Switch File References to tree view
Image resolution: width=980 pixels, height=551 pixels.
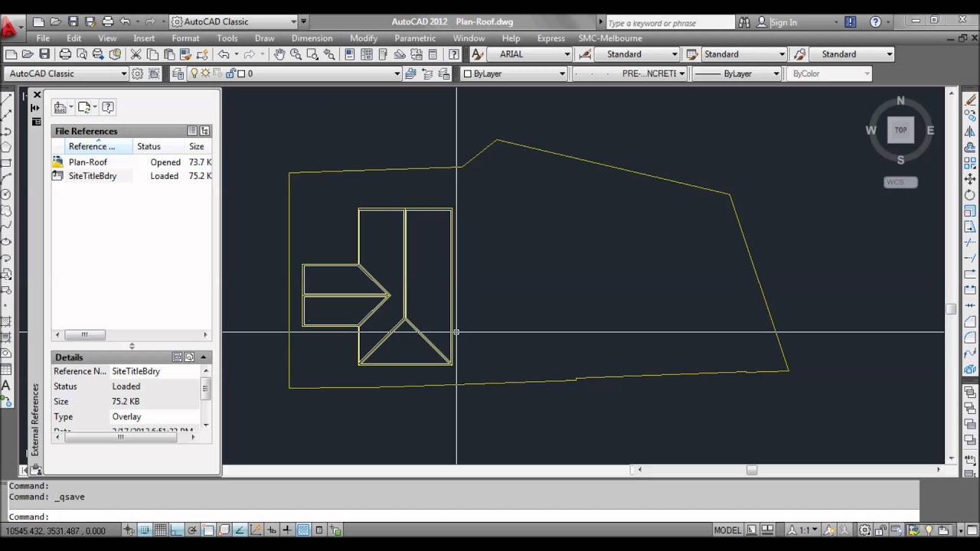[204, 131]
